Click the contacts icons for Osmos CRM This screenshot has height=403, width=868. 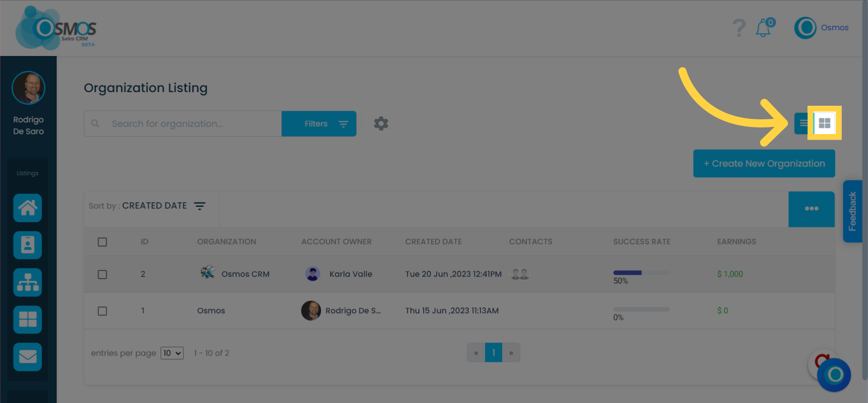[x=520, y=274]
